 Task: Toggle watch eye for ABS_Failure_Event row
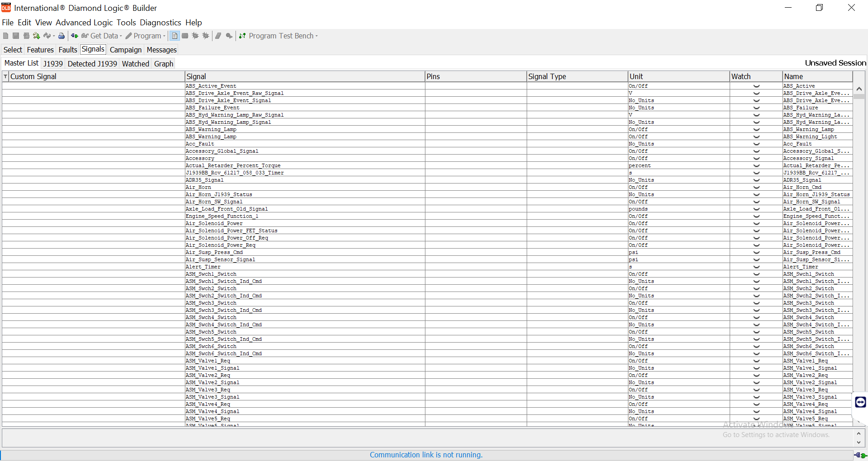[x=756, y=108]
